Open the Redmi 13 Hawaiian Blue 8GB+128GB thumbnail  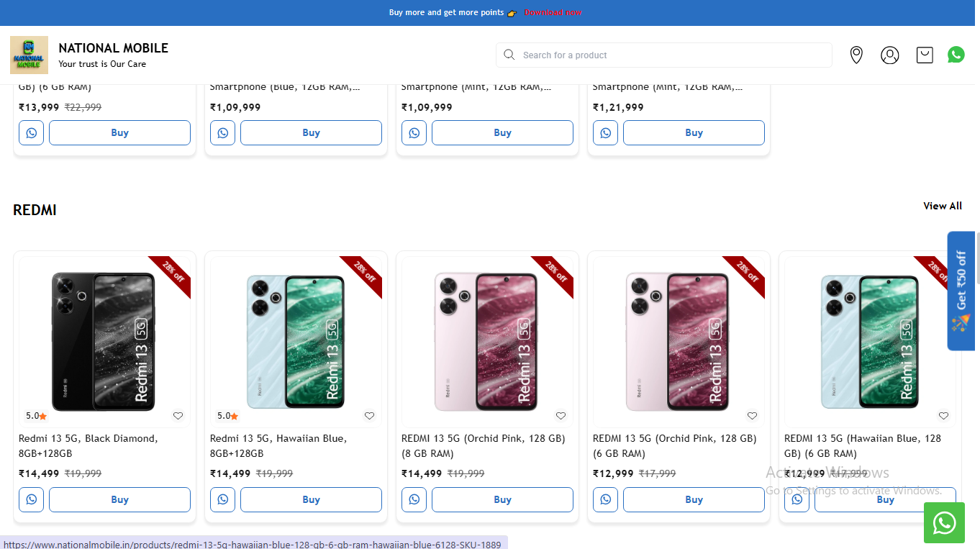point(296,342)
